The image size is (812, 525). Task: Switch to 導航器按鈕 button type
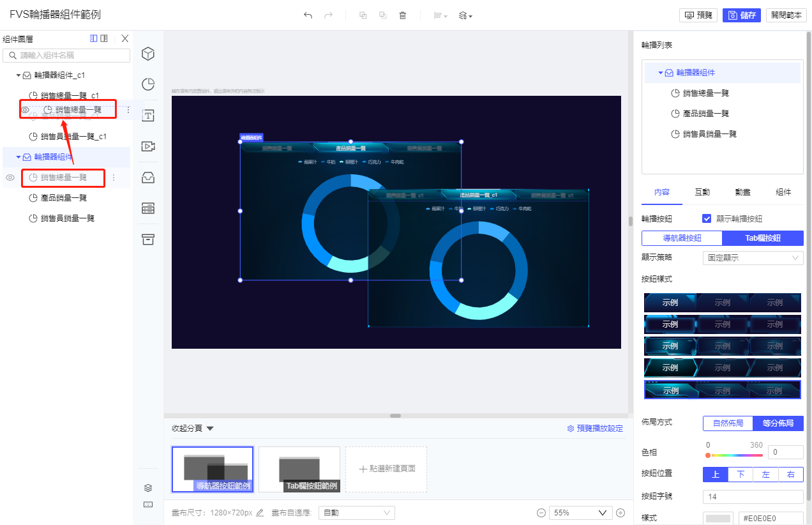coord(682,238)
